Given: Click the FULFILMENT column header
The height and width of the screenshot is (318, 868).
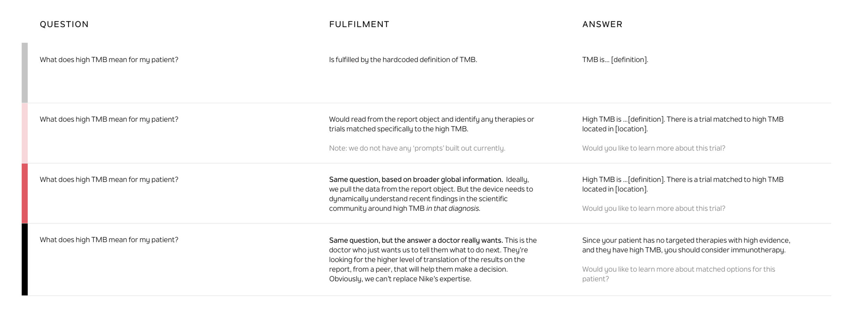Looking at the screenshot, I should (x=359, y=24).
